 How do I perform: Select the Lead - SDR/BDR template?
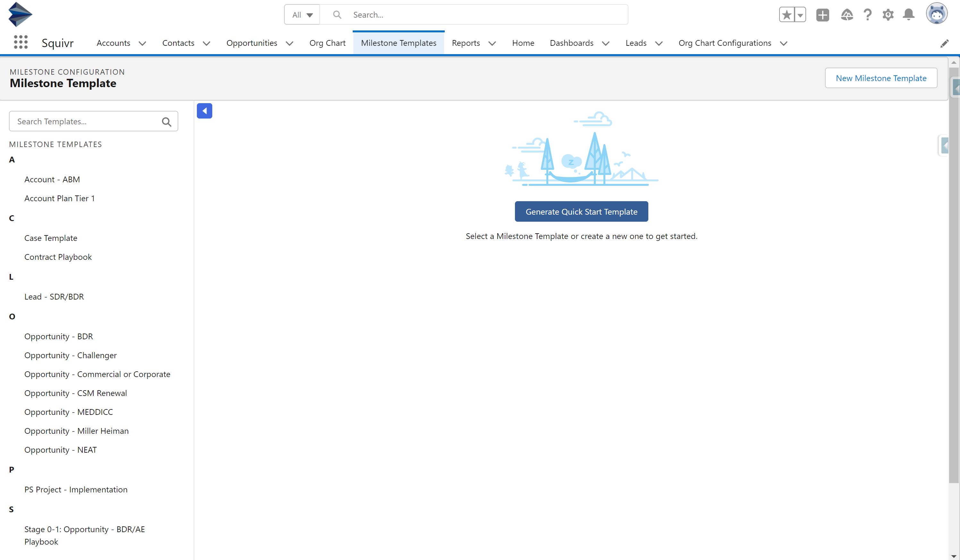(54, 297)
